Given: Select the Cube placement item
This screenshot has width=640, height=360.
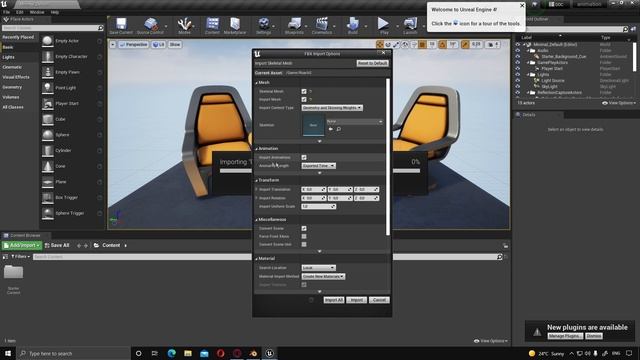Looking at the screenshot, I should 72,119.
